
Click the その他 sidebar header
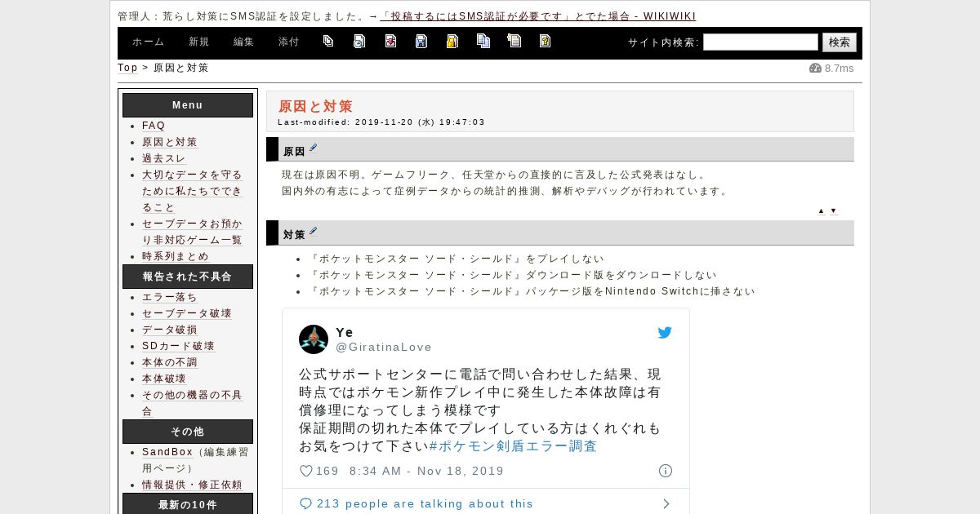(x=188, y=432)
